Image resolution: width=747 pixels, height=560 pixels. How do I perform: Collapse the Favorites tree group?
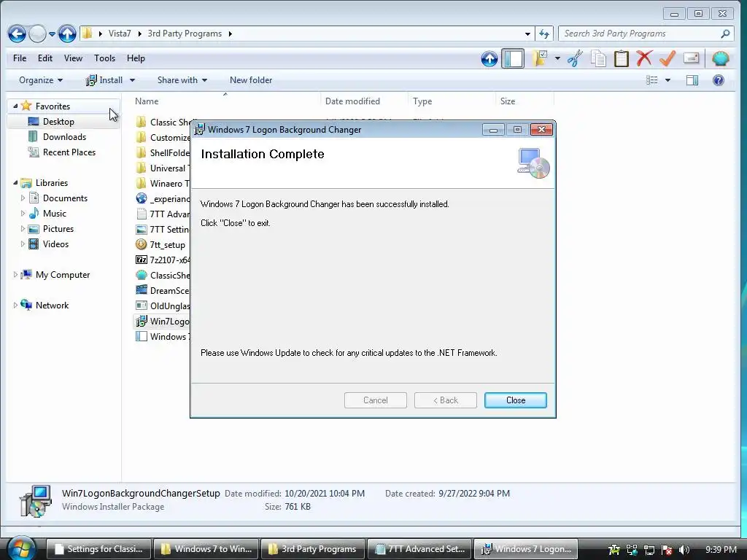coord(15,106)
